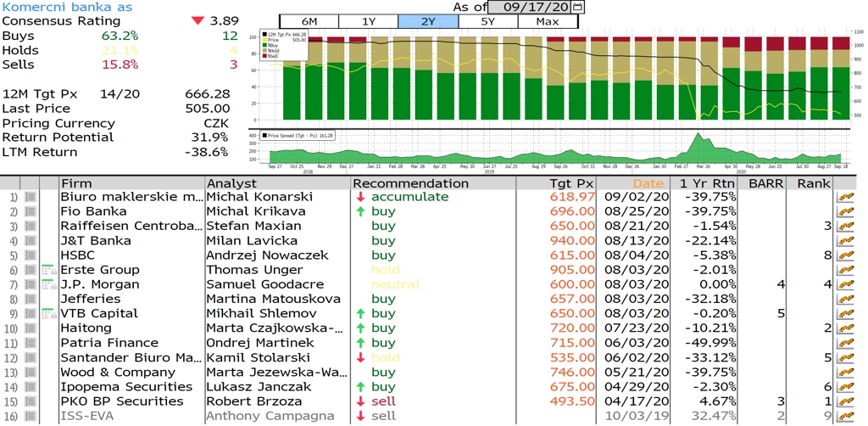Image resolution: width=868 pixels, height=426 pixels.
Task: Sort by the BARR column header
Action: tap(762, 183)
